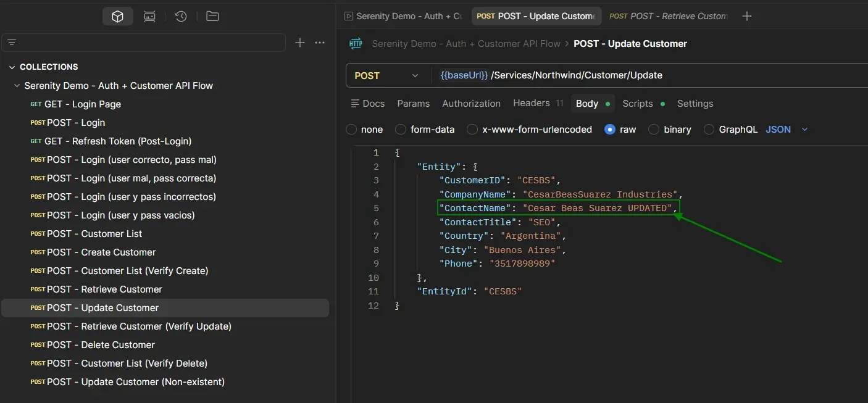
Task: Open the sidebar ellipsis options menu
Action: (x=320, y=43)
